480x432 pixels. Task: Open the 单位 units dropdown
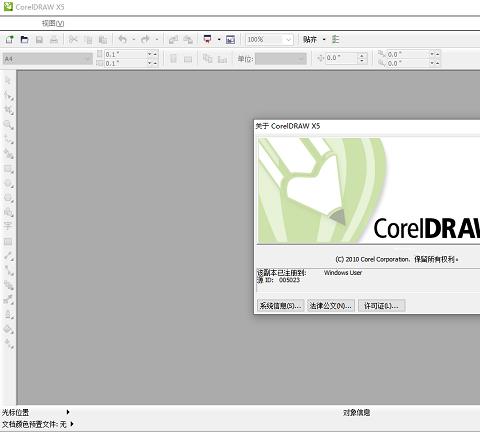pos(301,59)
